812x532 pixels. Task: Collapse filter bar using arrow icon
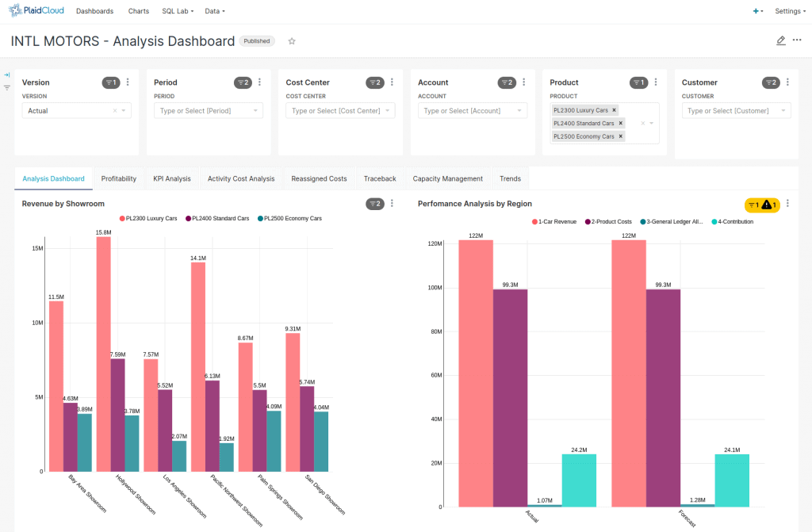(6, 75)
